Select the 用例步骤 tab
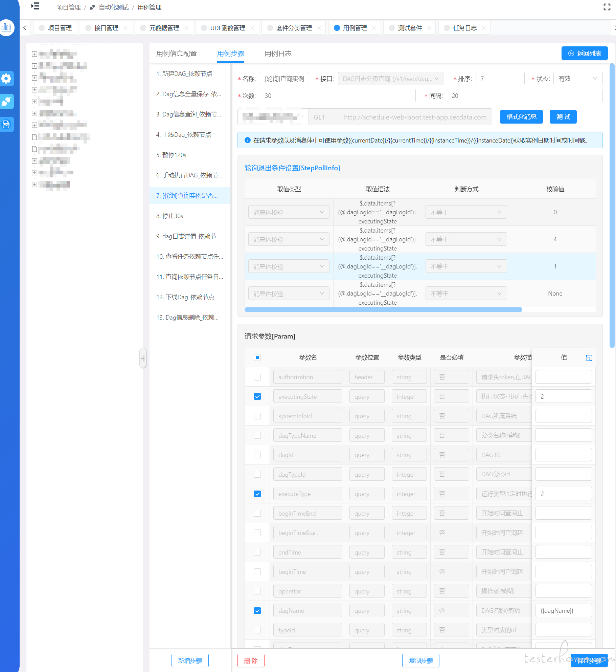The width and height of the screenshot is (616, 672). pyautogui.click(x=230, y=53)
